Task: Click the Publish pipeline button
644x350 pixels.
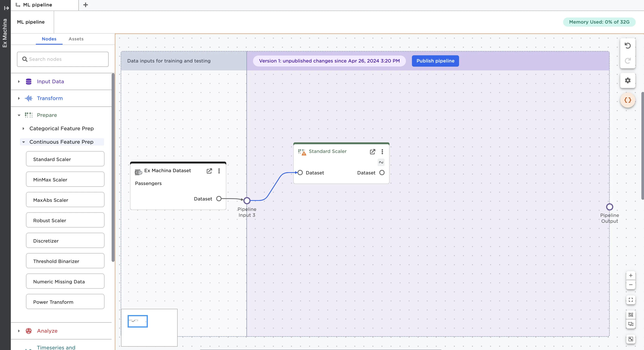Action: pyautogui.click(x=435, y=61)
